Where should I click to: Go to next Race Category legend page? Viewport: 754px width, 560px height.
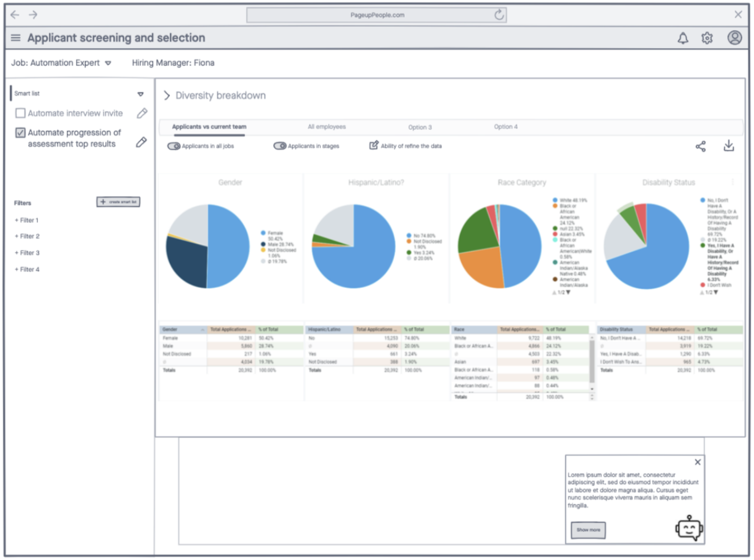(569, 293)
